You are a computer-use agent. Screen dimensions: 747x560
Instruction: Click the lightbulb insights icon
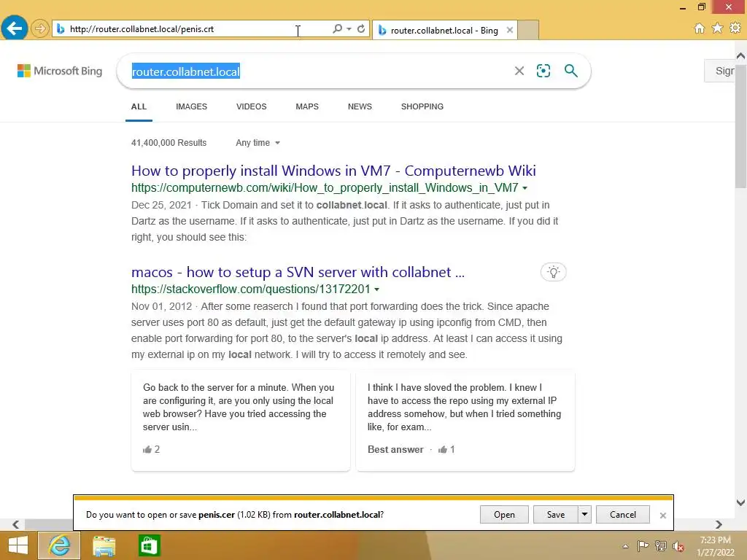pos(553,272)
